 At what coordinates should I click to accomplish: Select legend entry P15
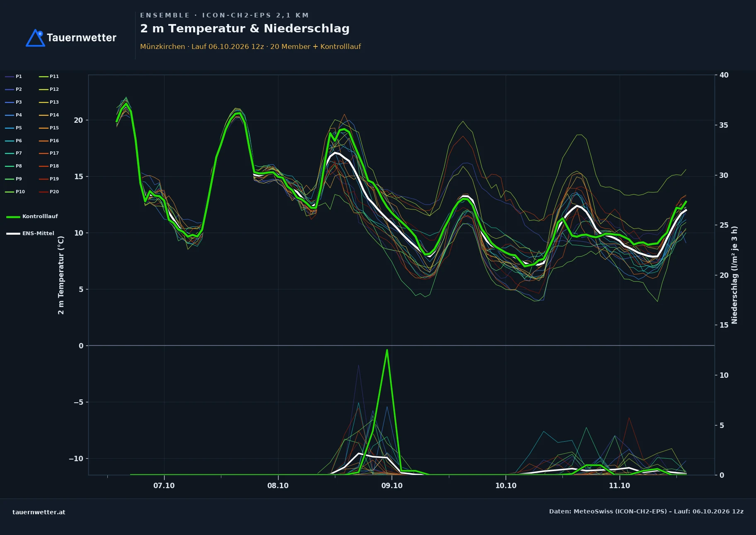coord(49,128)
